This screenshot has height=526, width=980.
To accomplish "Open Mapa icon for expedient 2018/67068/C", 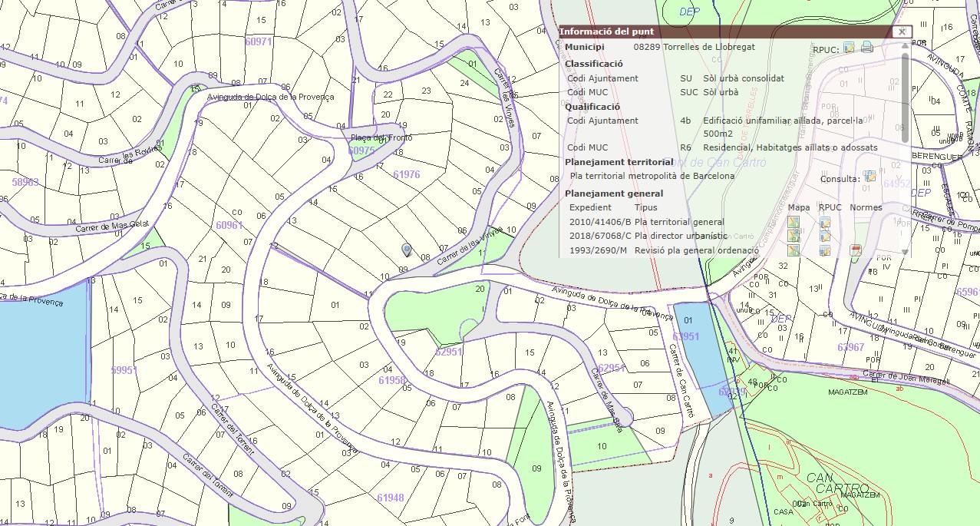I will [794, 237].
